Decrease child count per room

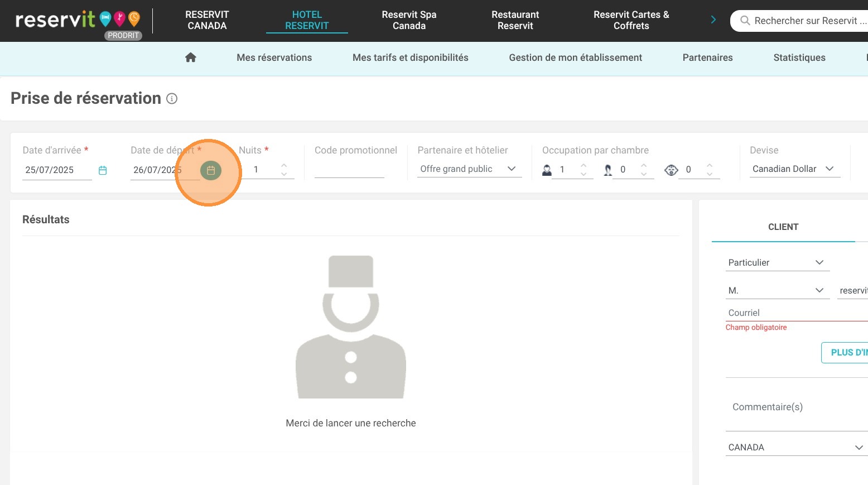pyautogui.click(x=644, y=174)
